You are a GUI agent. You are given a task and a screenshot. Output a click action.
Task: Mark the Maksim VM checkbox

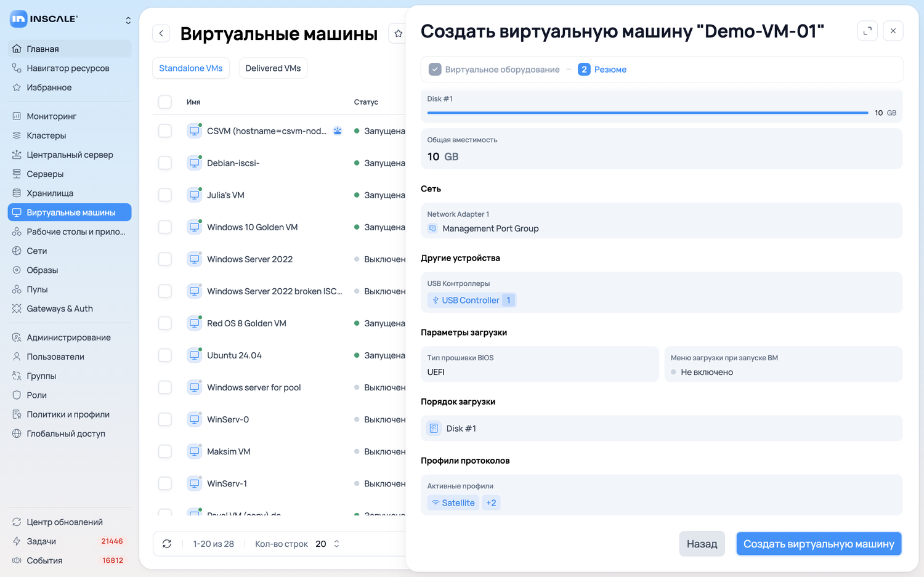point(165,451)
